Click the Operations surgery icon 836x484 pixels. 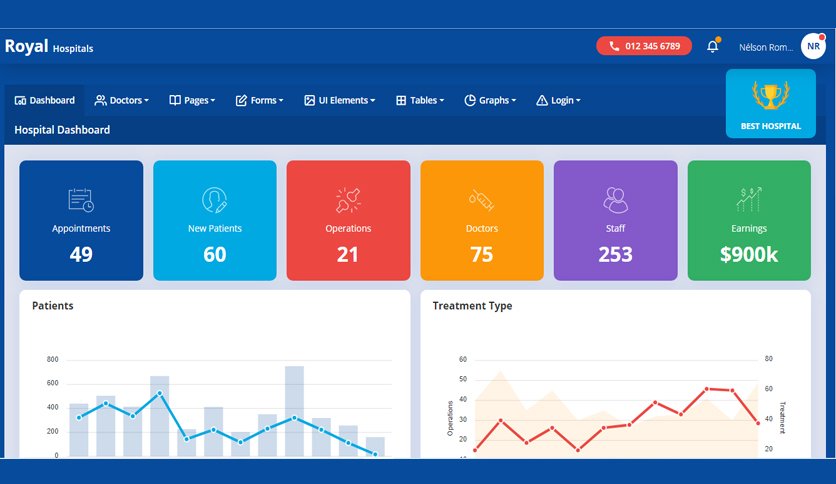click(348, 200)
